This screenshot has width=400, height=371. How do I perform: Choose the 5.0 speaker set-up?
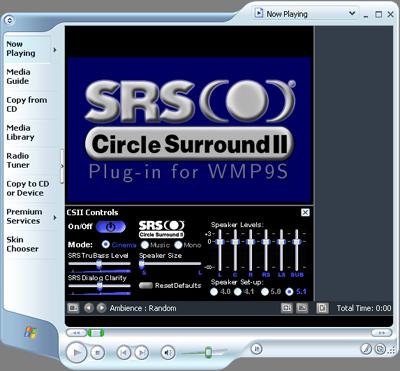point(265,292)
